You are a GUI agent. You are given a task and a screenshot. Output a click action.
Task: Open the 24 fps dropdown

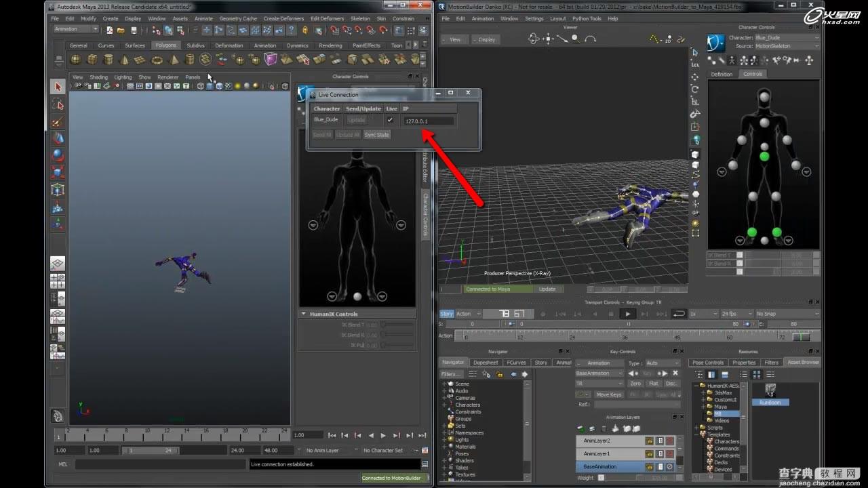tap(736, 314)
